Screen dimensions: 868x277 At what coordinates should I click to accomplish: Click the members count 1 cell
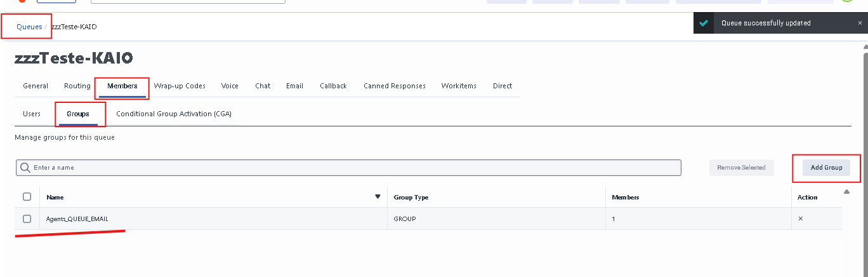tap(614, 219)
